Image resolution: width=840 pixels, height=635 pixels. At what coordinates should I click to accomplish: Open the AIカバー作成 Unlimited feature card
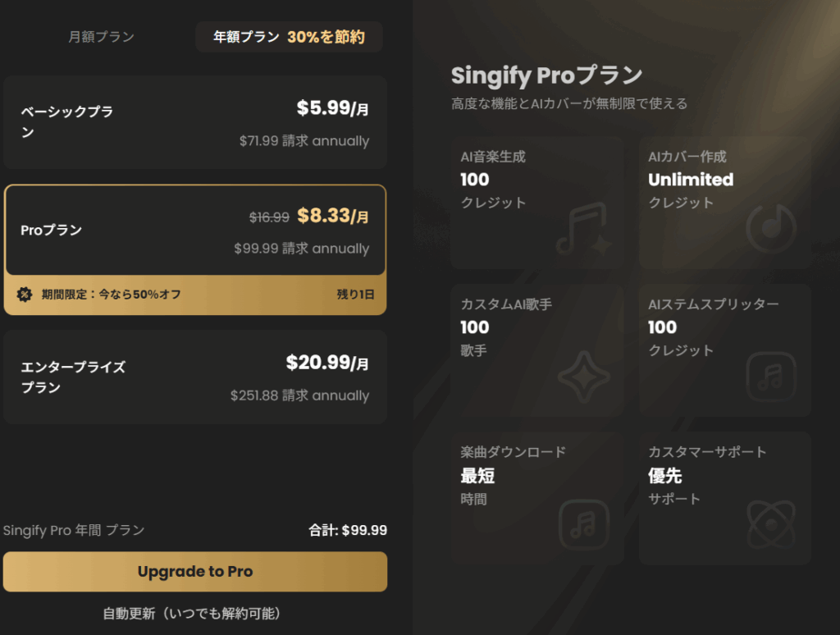click(725, 203)
